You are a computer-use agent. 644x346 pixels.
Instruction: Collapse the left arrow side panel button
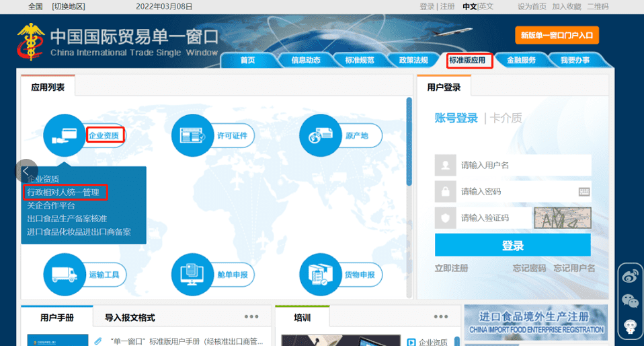[26, 171]
